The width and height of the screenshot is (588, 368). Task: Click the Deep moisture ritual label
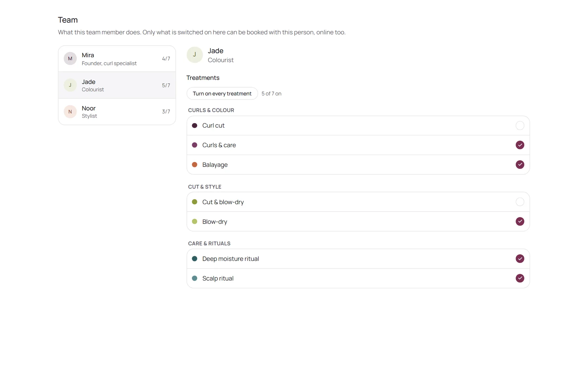coord(231,259)
